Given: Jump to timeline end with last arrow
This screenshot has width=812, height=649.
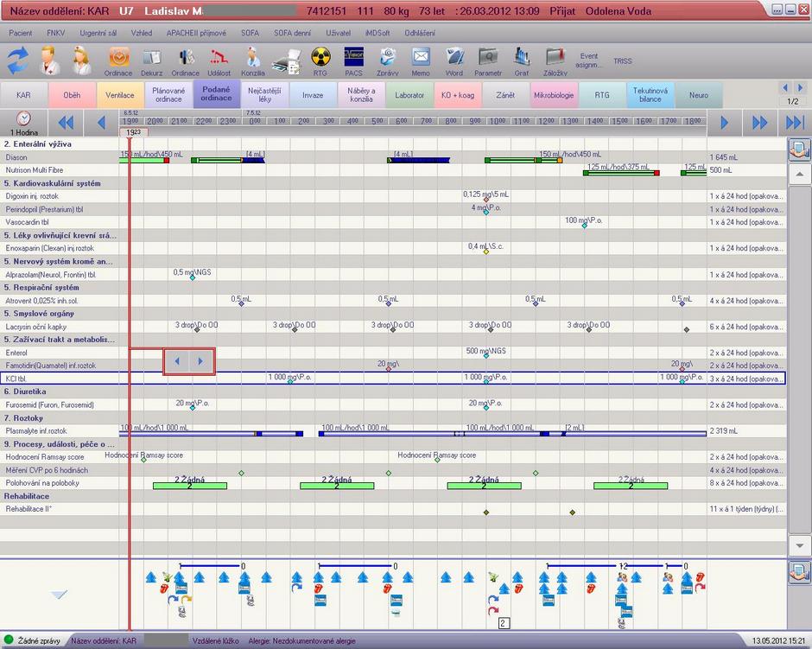Looking at the screenshot, I should (795, 122).
